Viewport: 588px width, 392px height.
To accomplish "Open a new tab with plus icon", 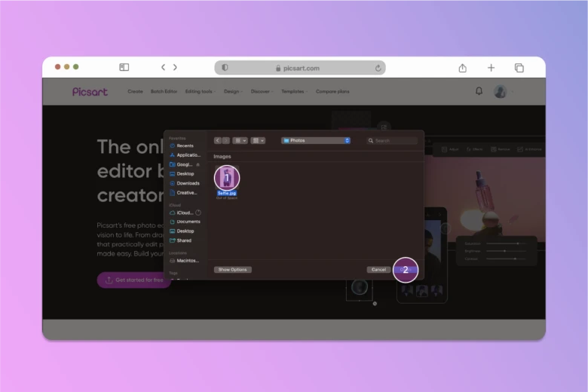I will 491,68.
